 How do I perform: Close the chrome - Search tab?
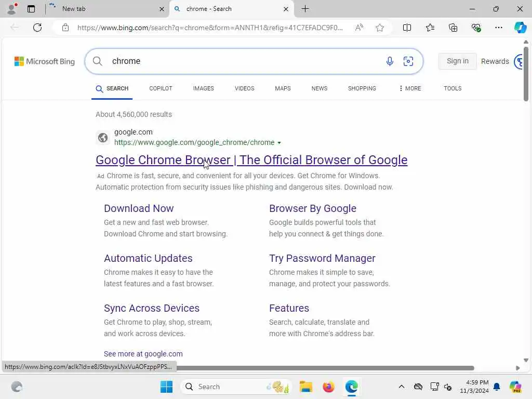pos(286,9)
